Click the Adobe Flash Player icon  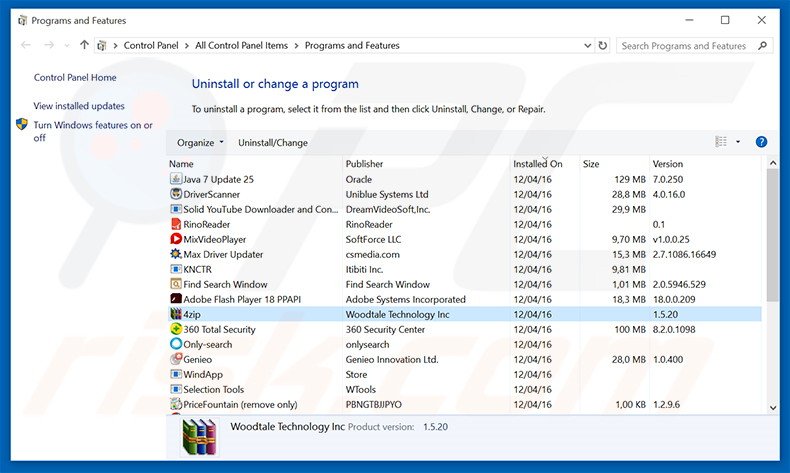tap(176, 299)
